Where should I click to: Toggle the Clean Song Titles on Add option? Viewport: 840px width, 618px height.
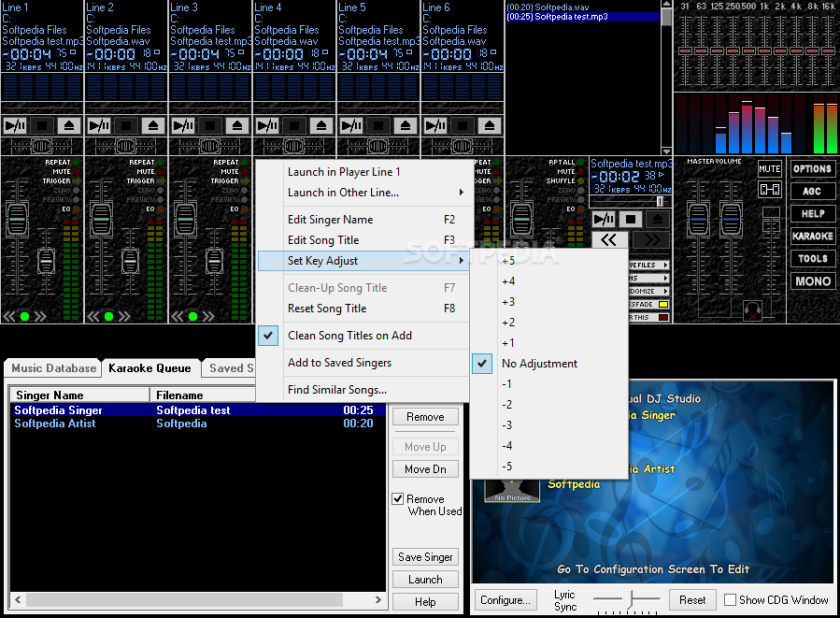(x=363, y=336)
